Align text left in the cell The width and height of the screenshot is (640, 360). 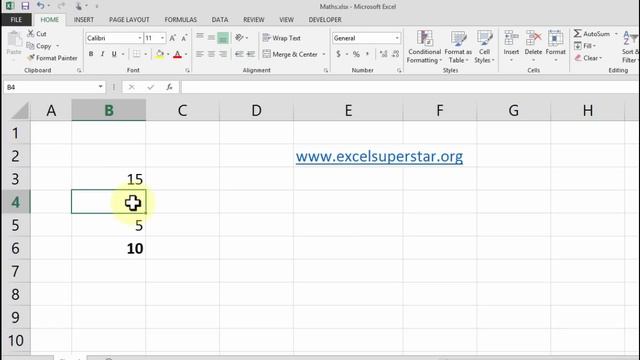point(200,54)
